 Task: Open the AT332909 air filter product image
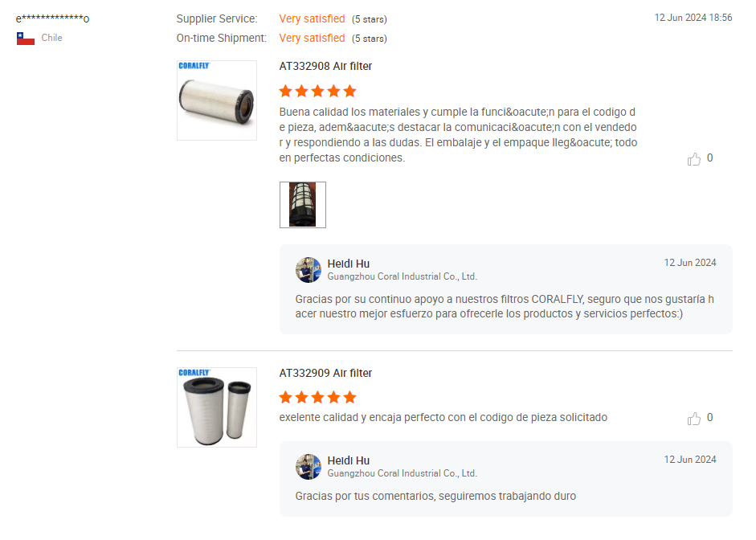217,407
